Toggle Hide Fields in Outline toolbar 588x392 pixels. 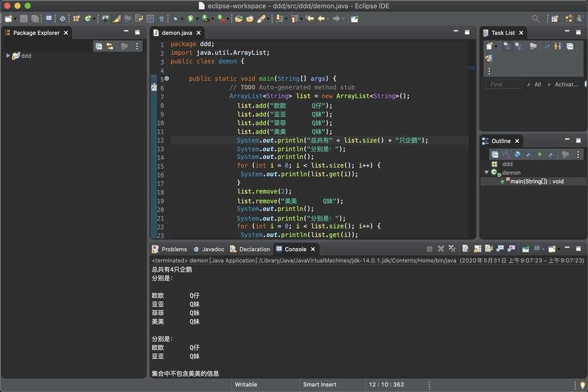tap(517, 154)
